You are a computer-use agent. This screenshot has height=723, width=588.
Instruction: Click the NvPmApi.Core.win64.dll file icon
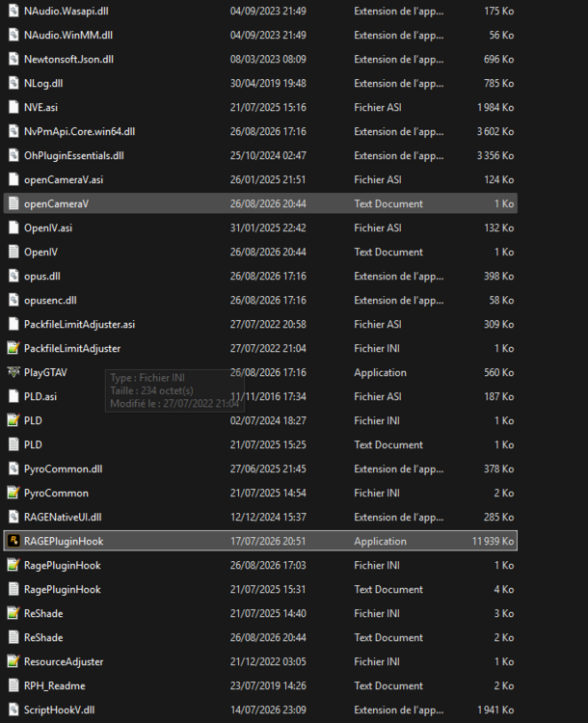(x=13, y=131)
